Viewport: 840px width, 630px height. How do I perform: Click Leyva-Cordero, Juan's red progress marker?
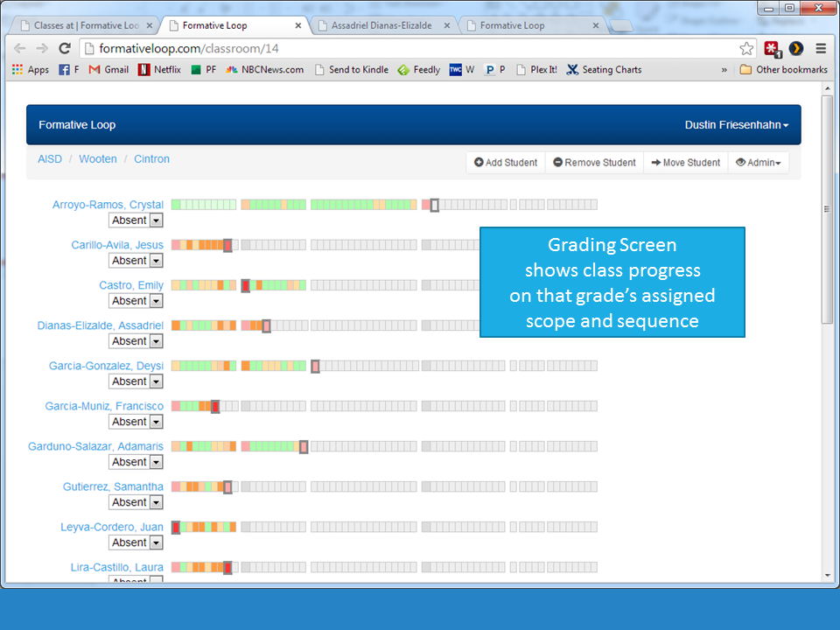click(176, 527)
